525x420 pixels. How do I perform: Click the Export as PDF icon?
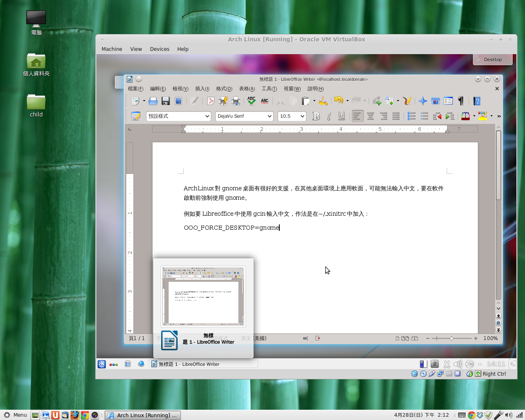tap(211, 101)
